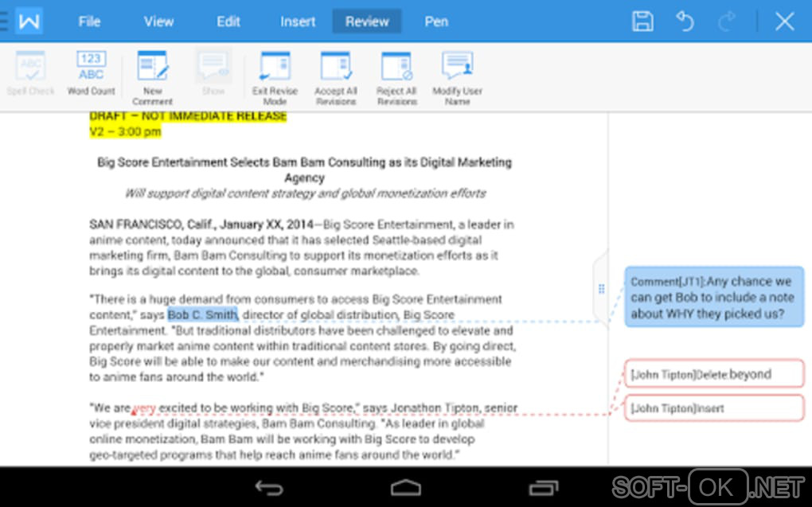Open the File menu
Image resolution: width=812 pixels, height=507 pixels.
coord(89,21)
